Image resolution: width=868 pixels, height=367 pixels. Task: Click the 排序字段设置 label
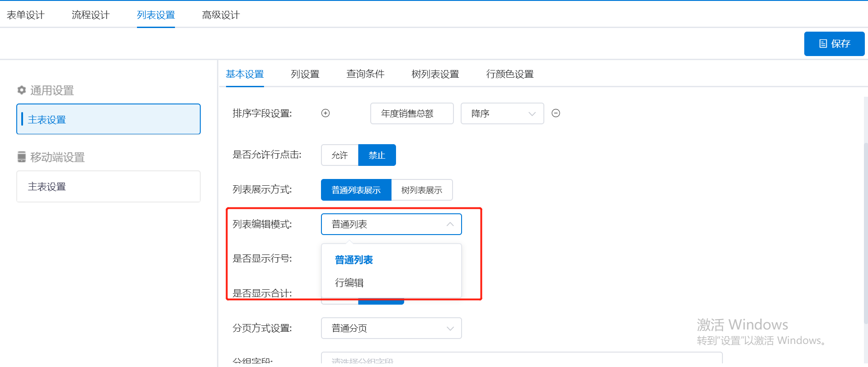[x=262, y=113]
